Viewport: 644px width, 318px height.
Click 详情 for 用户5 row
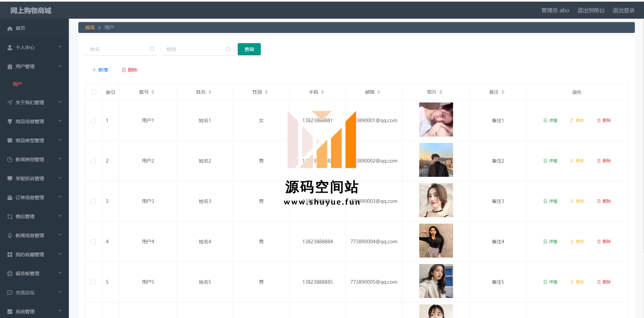(x=550, y=282)
